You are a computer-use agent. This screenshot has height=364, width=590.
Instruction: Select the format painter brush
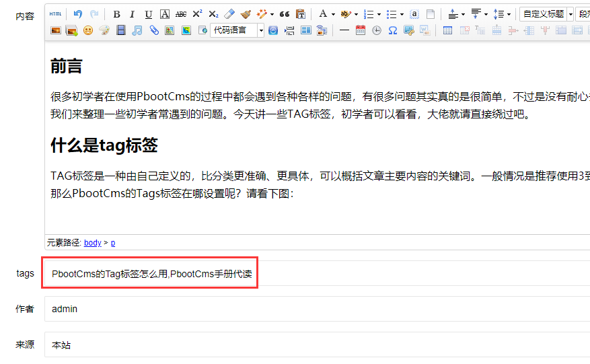click(x=246, y=14)
